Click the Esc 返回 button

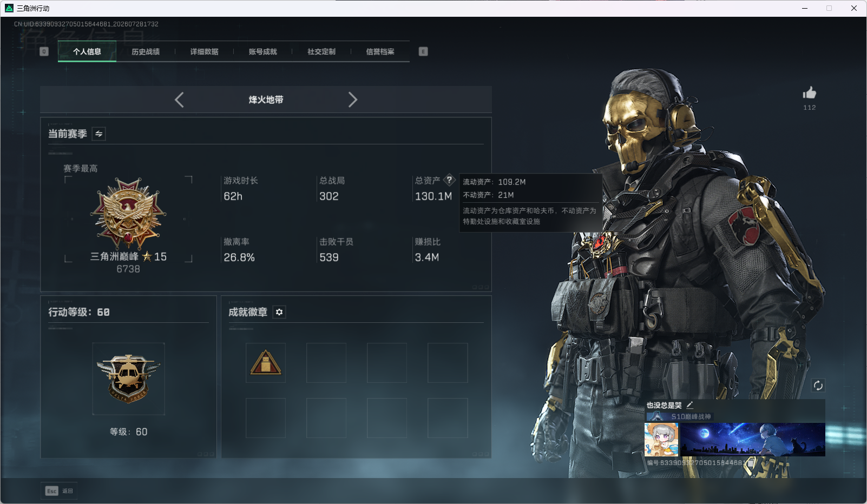[x=59, y=491]
